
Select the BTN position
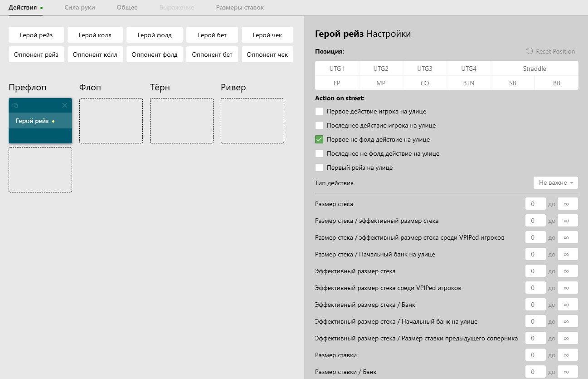click(468, 83)
